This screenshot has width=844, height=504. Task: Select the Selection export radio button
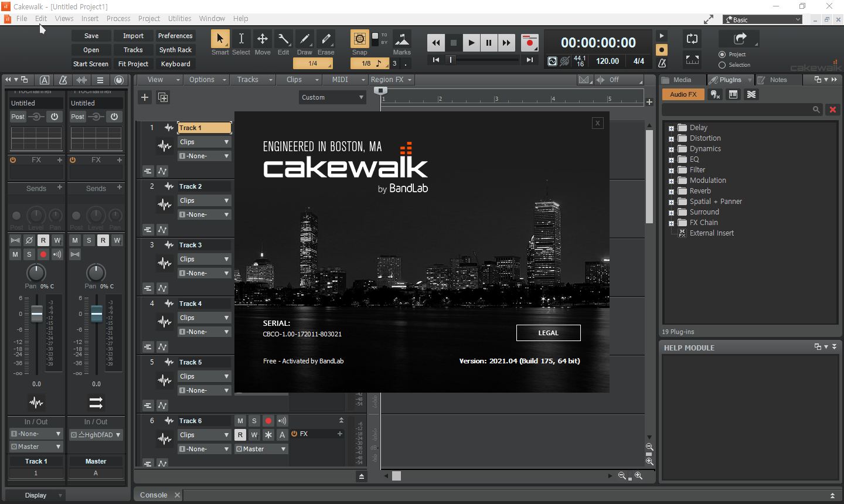pos(722,65)
